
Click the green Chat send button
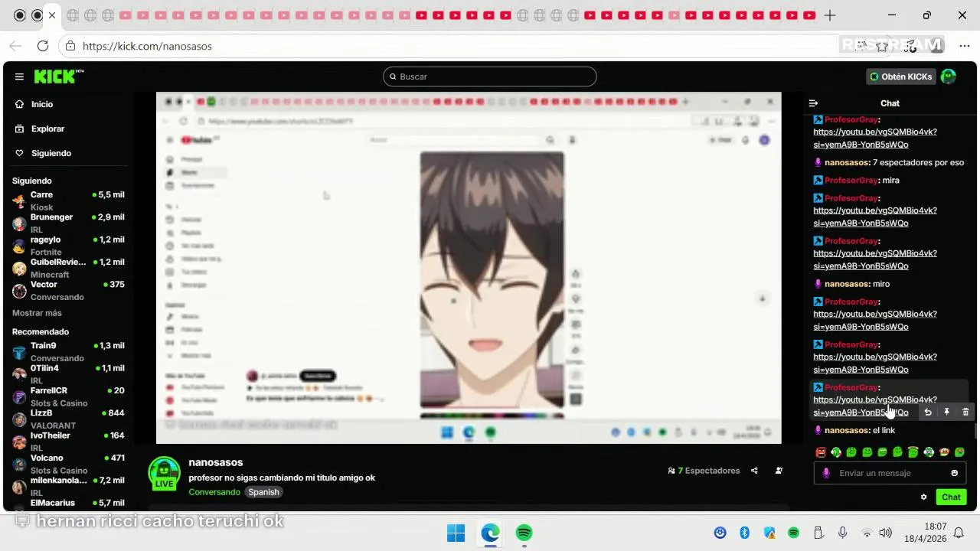click(951, 497)
